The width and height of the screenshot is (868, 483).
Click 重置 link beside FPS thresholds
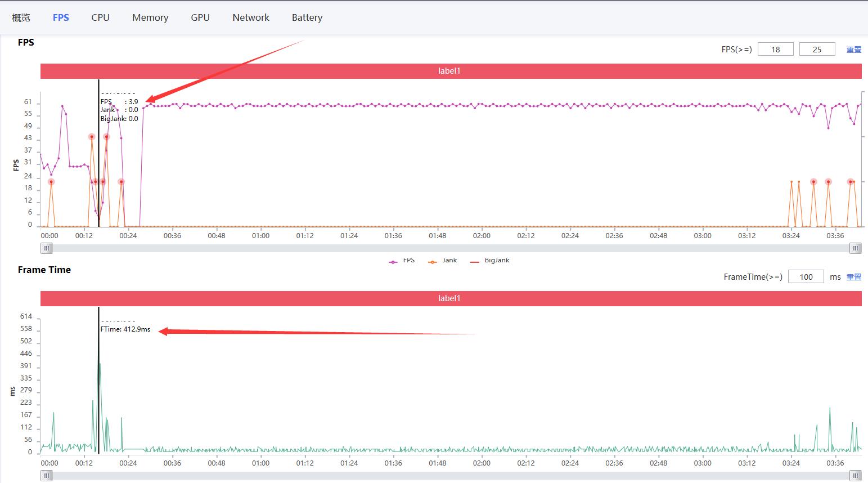pos(853,50)
